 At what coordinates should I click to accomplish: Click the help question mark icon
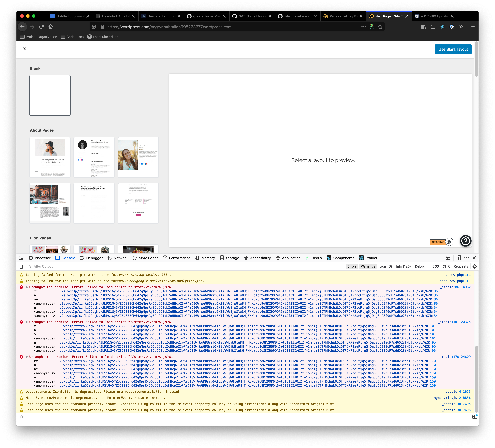click(x=465, y=241)
